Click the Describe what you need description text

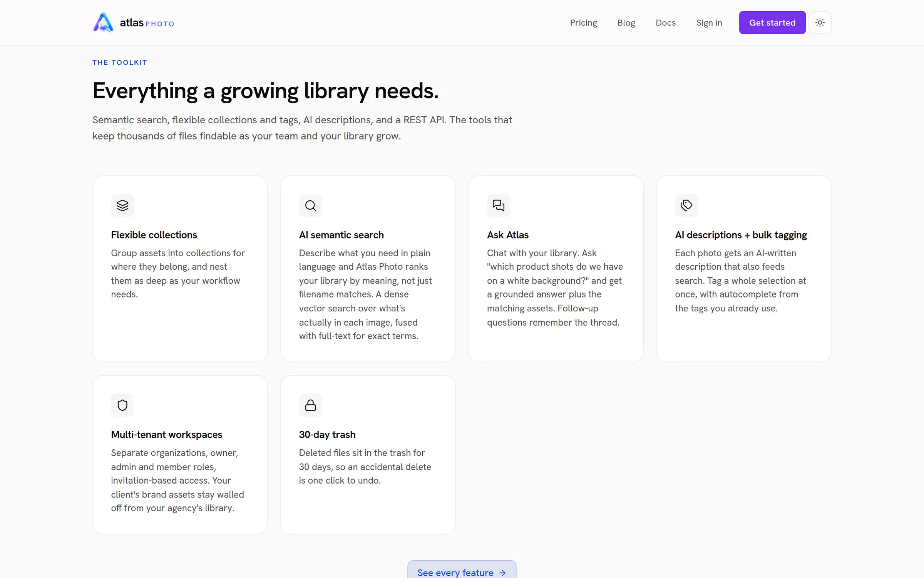coord(365,294)
